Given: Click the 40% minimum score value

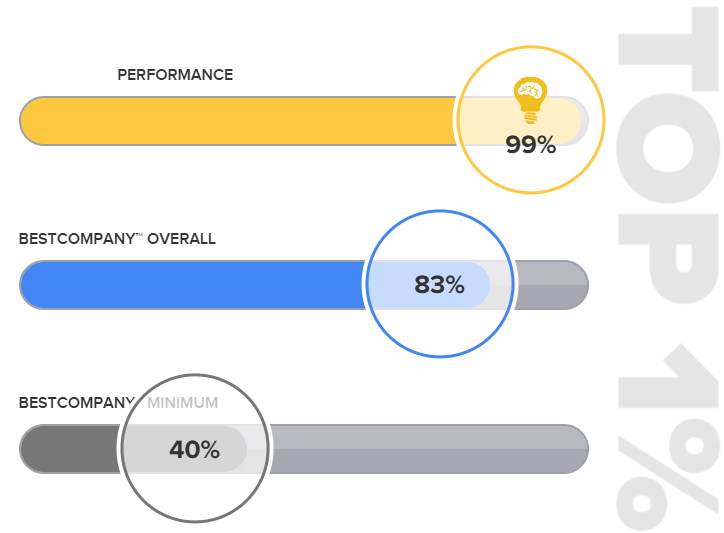Looking at the screenshot, I should click(194, 450).
